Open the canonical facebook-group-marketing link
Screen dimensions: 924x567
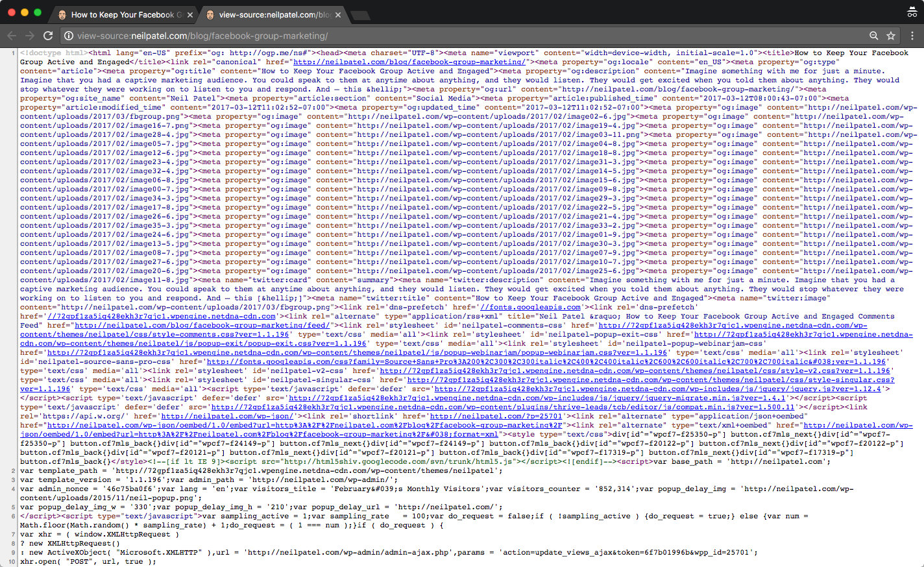(409, 62)
